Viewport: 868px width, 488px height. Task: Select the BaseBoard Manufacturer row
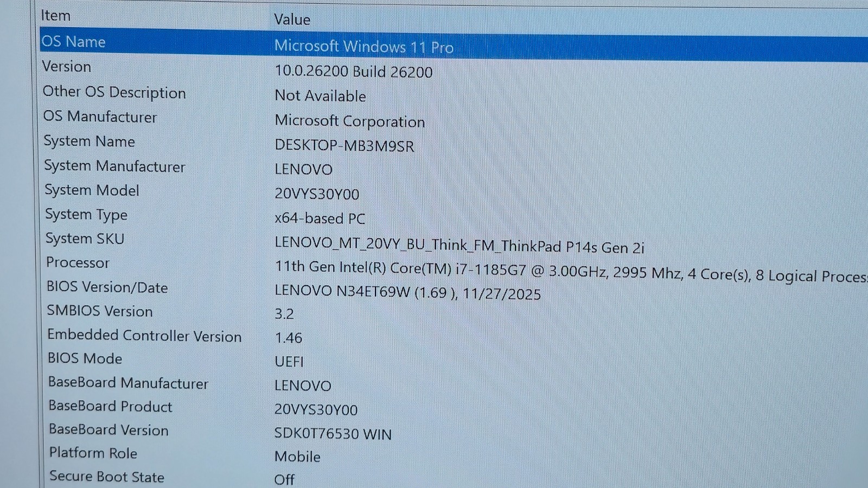click(129, 383)
